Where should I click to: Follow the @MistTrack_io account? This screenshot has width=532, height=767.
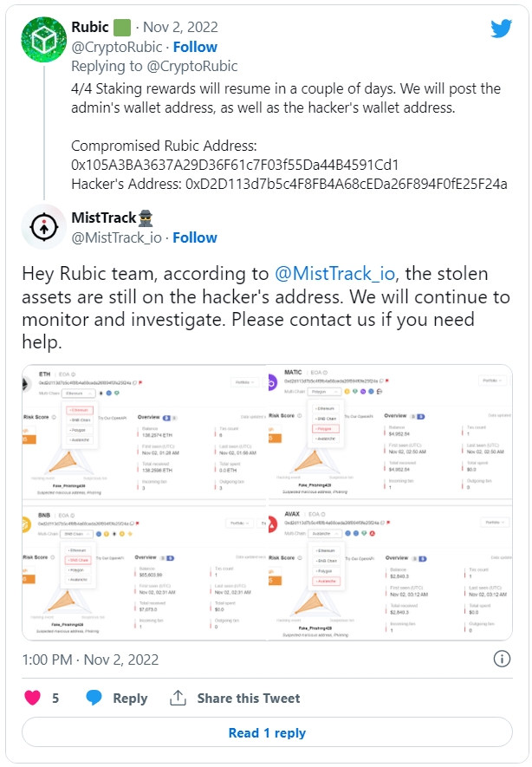click(x=195, y=237)
